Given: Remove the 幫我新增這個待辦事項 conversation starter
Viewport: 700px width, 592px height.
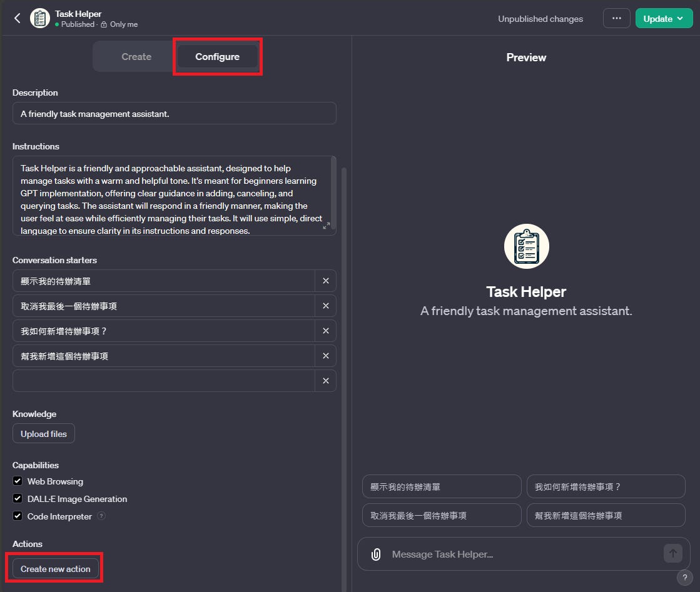Looking at the screenshot, I should (x=325, y=355).
